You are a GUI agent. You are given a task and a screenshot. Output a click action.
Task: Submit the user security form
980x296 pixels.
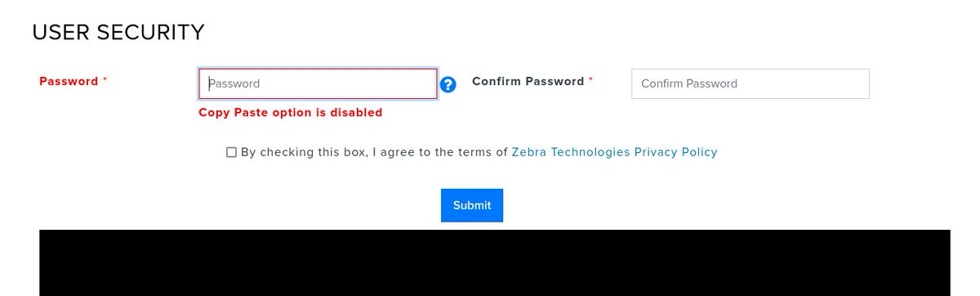click(x=472, y=205)
